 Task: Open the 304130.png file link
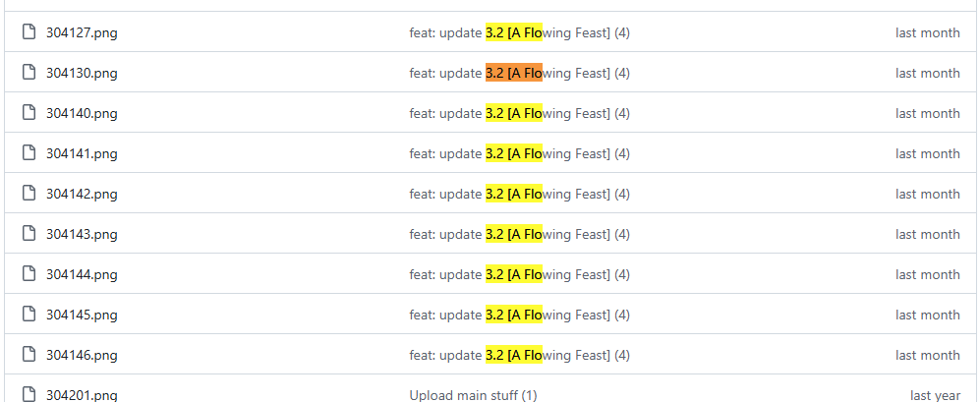[82, 73]
